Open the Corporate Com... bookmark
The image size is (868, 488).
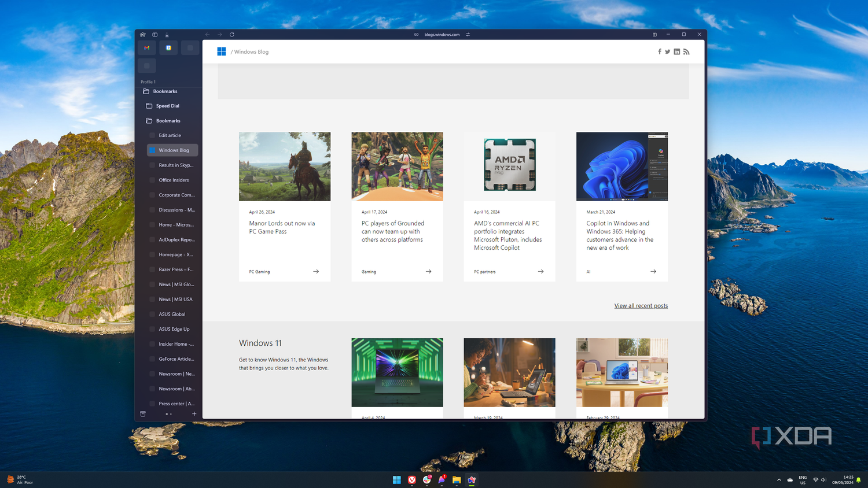[x=172, y=195]
